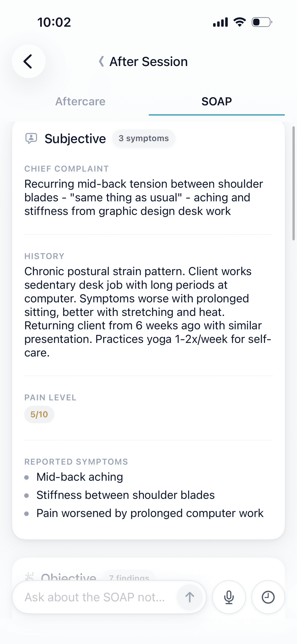
Task: Open the history clock icon
Action: 268,597
